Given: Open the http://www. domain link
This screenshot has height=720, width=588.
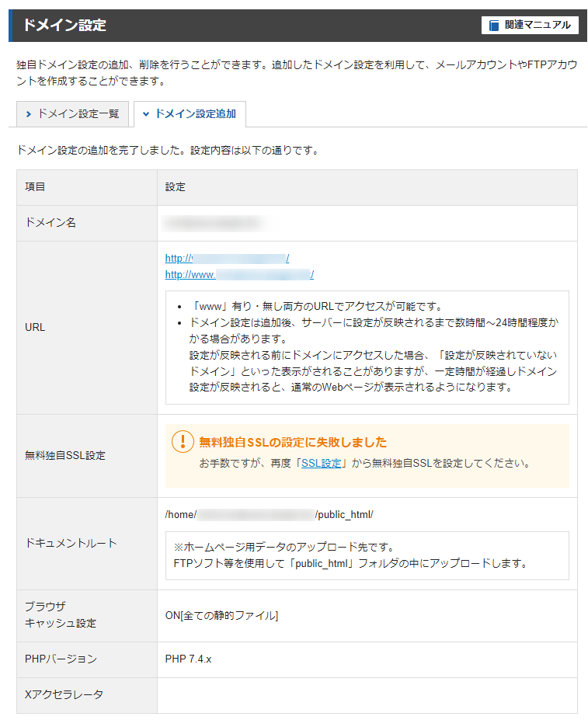Looking at the screenshot, I should point(239,275).
